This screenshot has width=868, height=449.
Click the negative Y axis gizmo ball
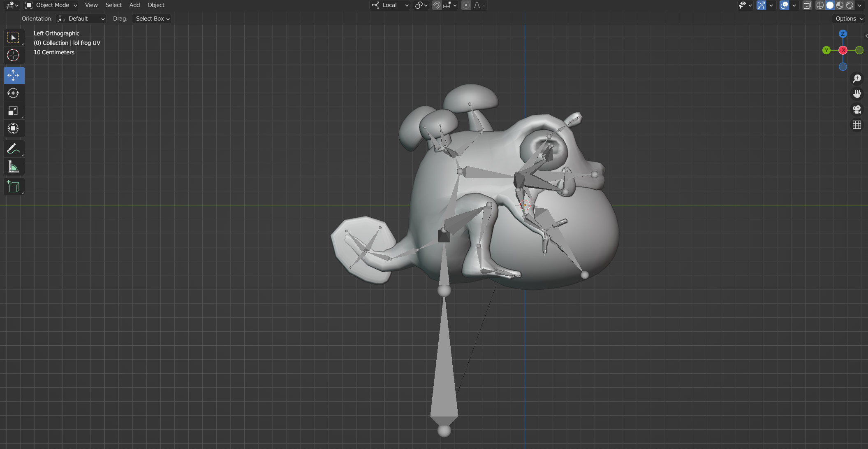[859, 50]
